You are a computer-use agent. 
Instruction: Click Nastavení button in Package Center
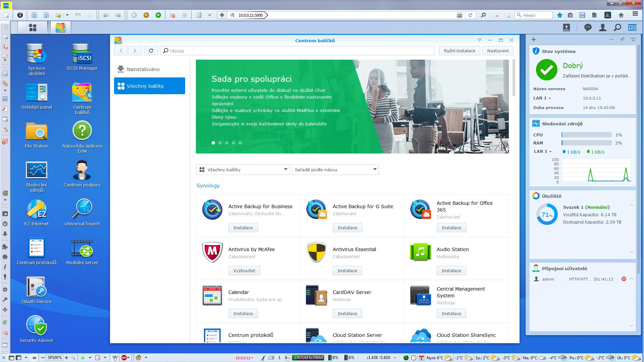pyautogui.click(x=498, y=51)
